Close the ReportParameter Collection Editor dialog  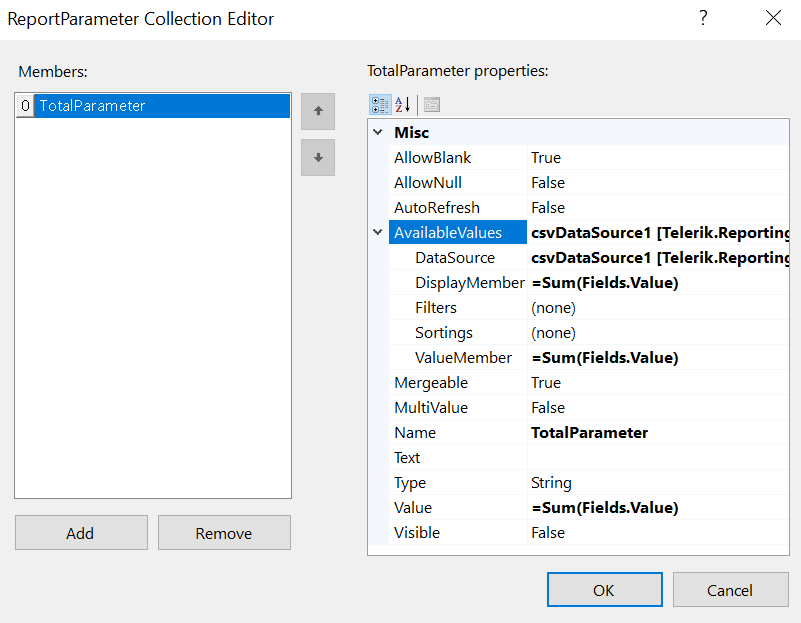click(x=773, y=18)
